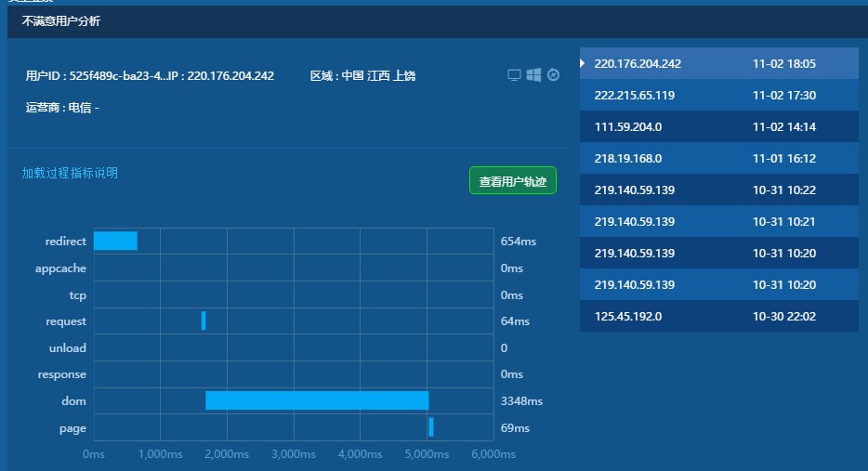Image resolution: width=868 pixels, height=471 pixels.
Task: Click the page bar in the chart
Action: [x=431, y=427]
